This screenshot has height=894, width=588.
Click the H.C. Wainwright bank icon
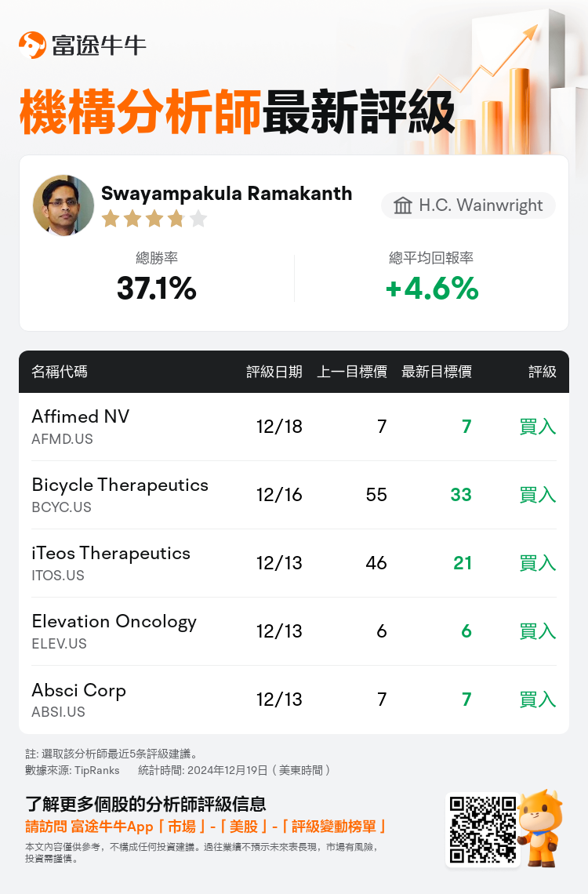coord(402,205)
